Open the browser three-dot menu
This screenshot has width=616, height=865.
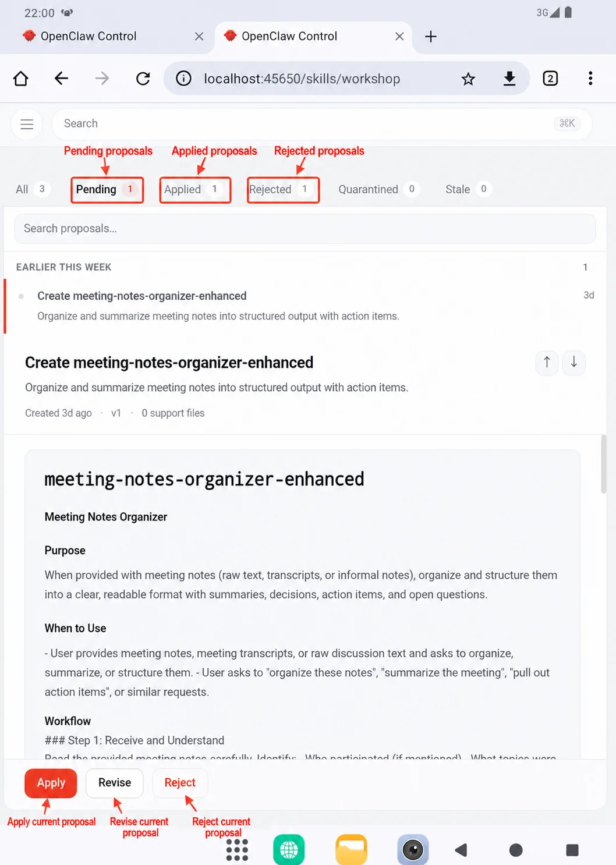pos(590,79)
